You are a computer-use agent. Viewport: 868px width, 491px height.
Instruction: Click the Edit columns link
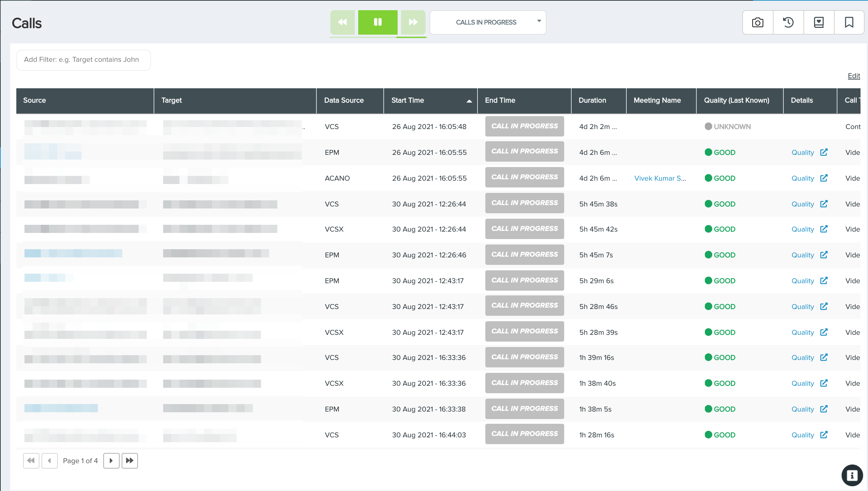click(854, 76)
